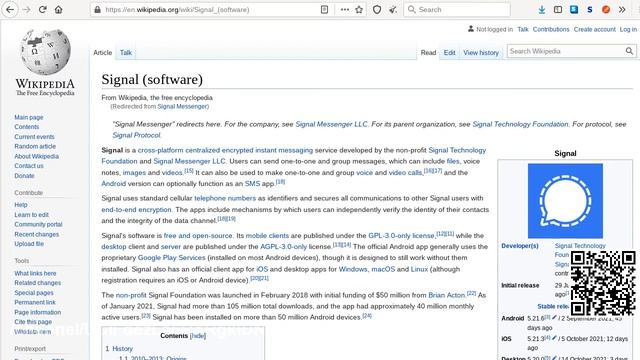Open the page actions three-dot menu

345,9
